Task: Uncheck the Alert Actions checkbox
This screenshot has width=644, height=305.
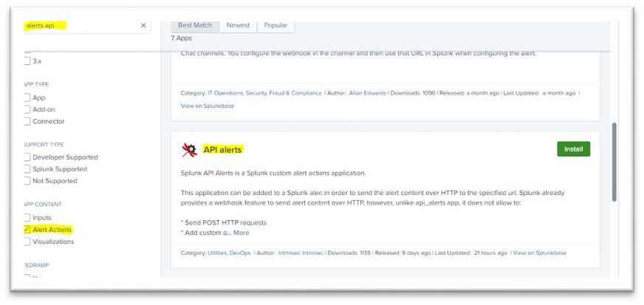Action: [x=27, y=230]
